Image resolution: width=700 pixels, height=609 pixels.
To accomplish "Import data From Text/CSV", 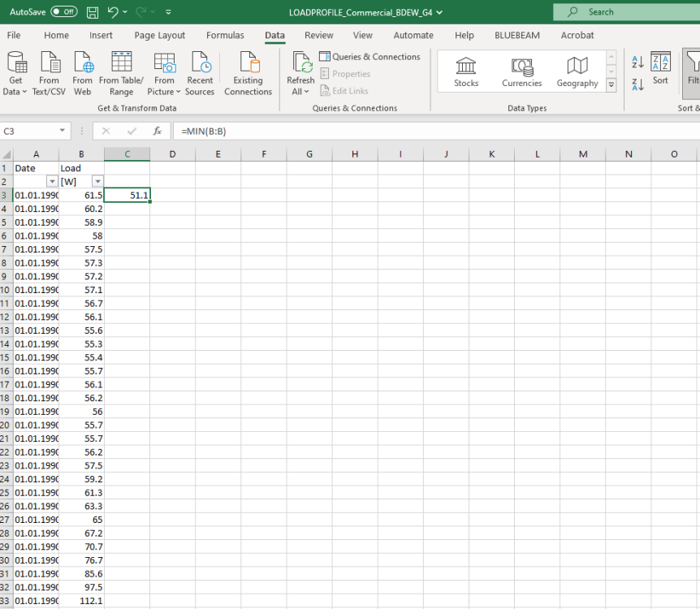I will point(50,63).
